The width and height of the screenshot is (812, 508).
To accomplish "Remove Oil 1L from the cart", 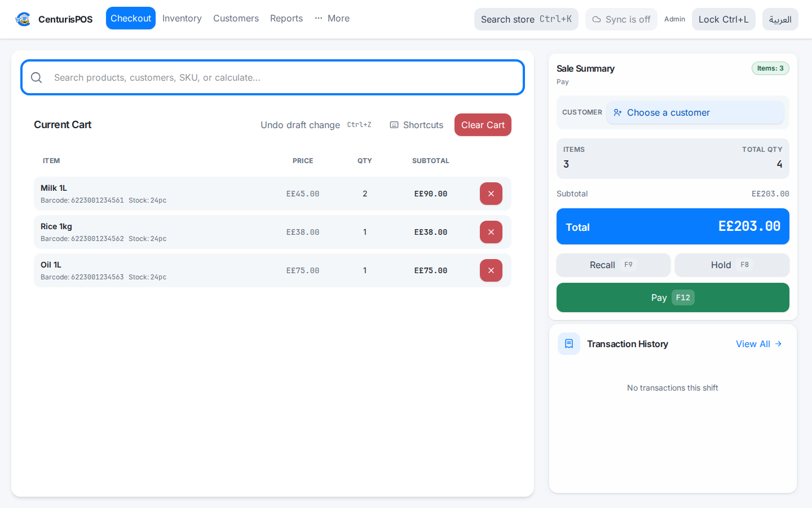I will pyautogui.click(x=491, y=270).
